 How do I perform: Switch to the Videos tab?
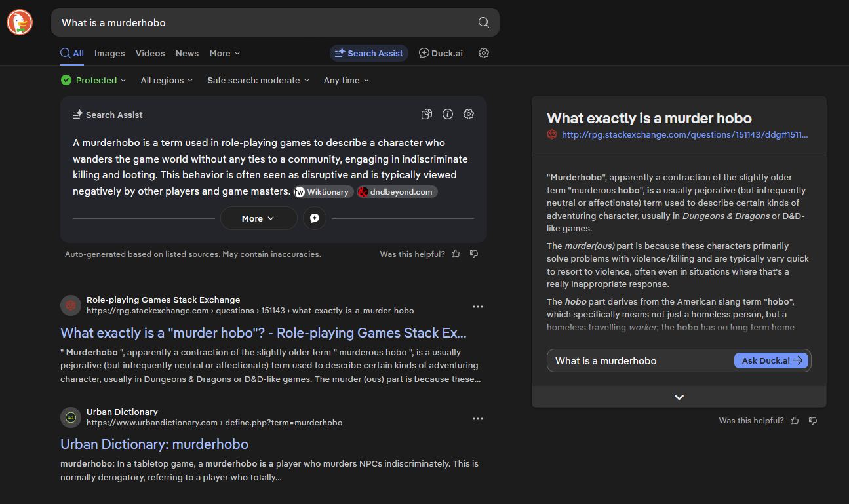150,54
